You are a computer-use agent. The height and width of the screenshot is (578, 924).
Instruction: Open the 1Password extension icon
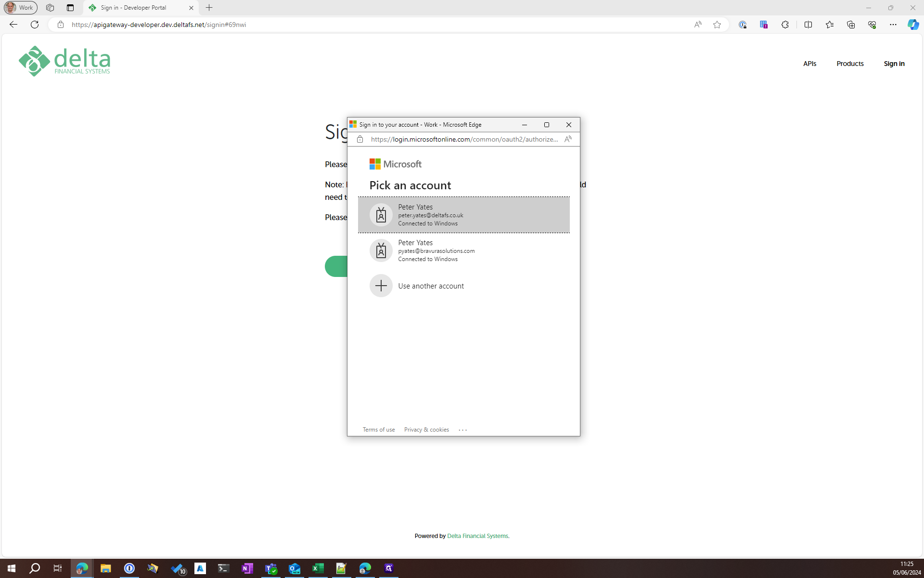tap(743, 25)
